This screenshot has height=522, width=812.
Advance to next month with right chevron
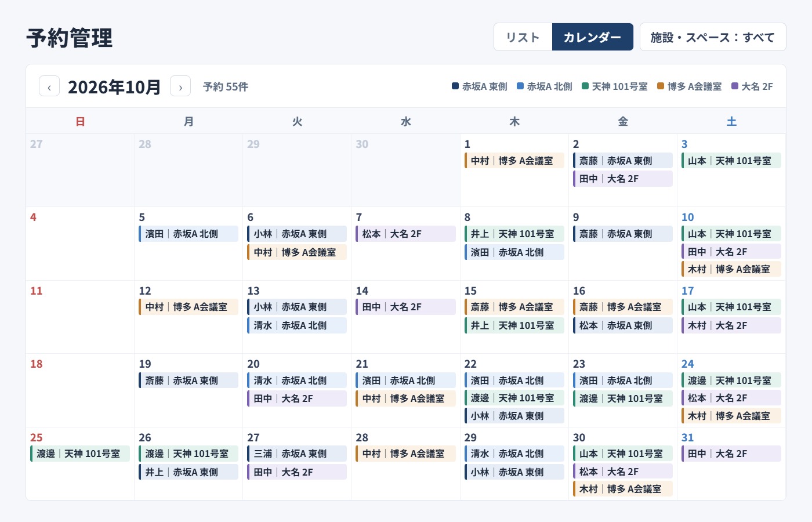click(x=180, y=86)
